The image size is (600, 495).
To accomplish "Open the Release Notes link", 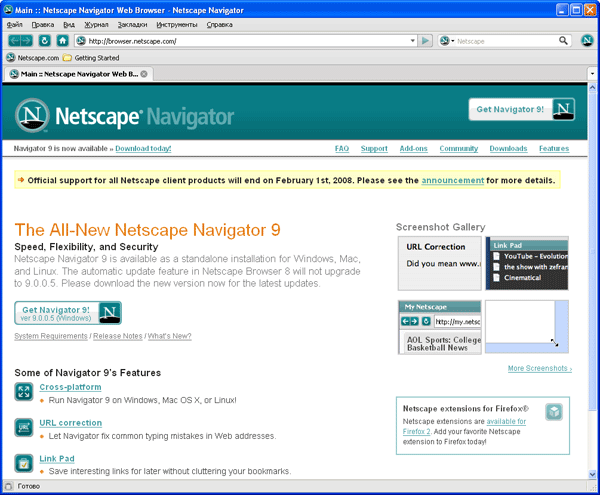I will tap(117, 336).
